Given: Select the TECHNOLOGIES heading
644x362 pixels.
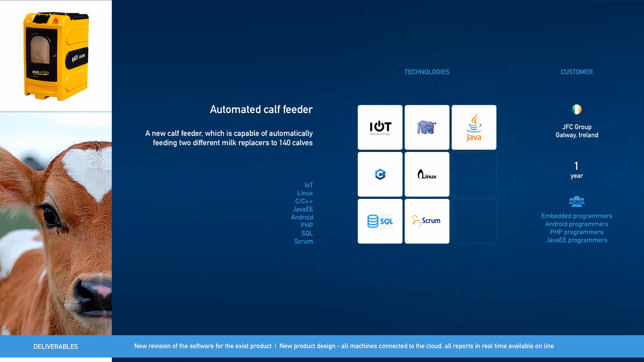Looking at the screenshot, I should click(427, 72).
